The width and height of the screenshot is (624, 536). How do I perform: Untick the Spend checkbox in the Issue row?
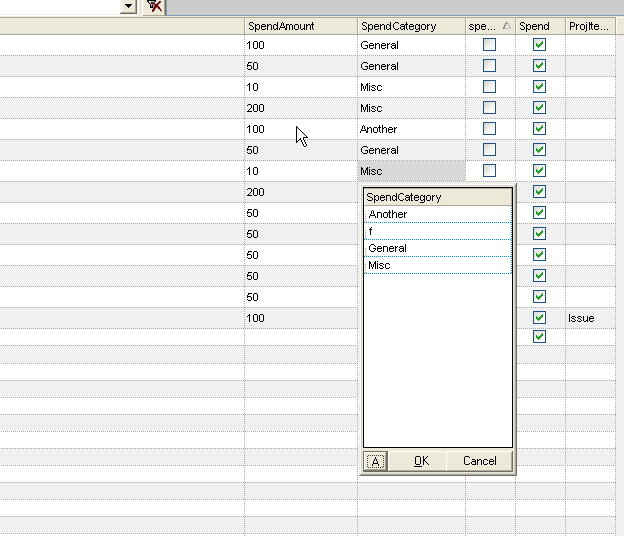[539, 318]
